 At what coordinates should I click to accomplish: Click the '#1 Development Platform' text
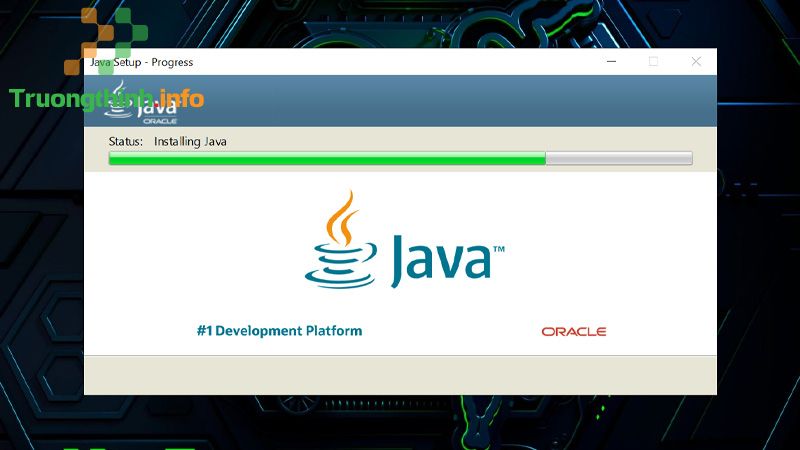tap(280, 331)
